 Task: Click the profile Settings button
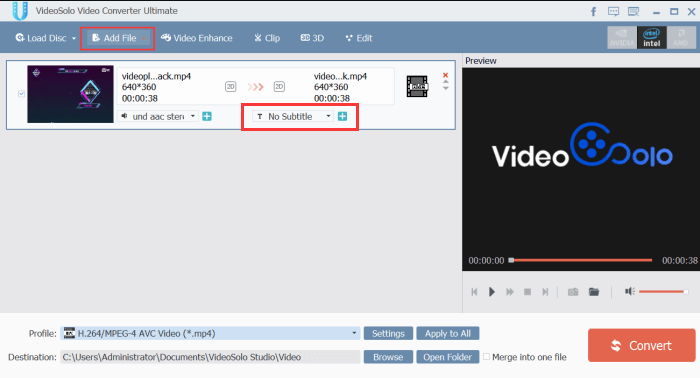pos(388,333)
